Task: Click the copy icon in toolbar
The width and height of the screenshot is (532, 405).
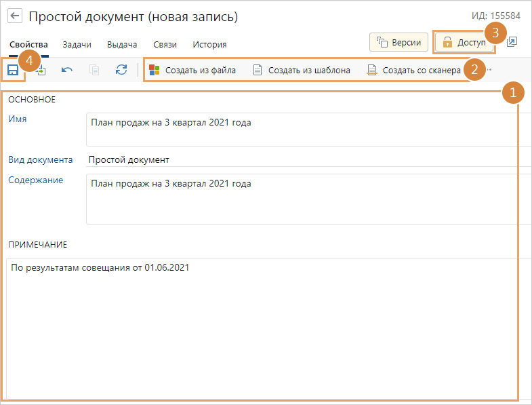Action: coord(94,70)
